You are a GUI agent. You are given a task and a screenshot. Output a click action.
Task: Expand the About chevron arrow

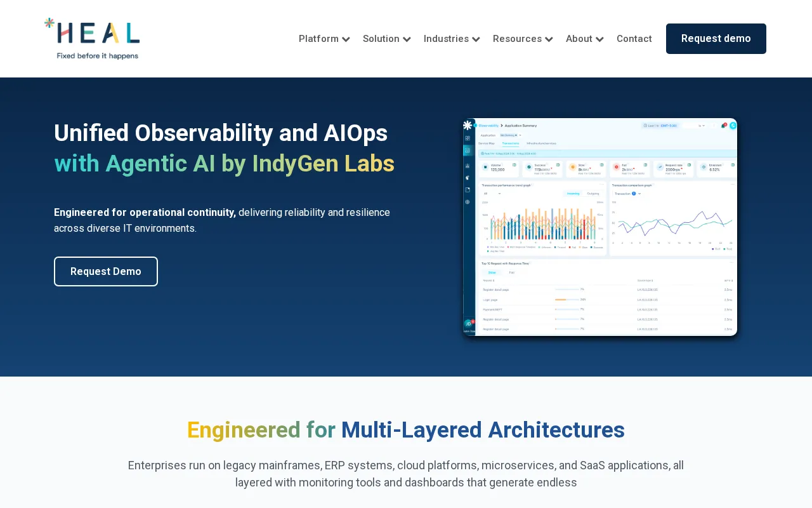599,39
